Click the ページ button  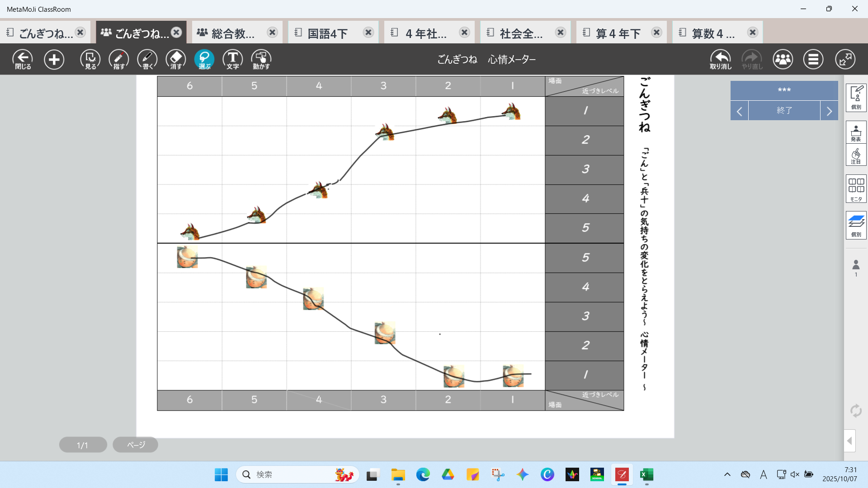click(136, 445)
